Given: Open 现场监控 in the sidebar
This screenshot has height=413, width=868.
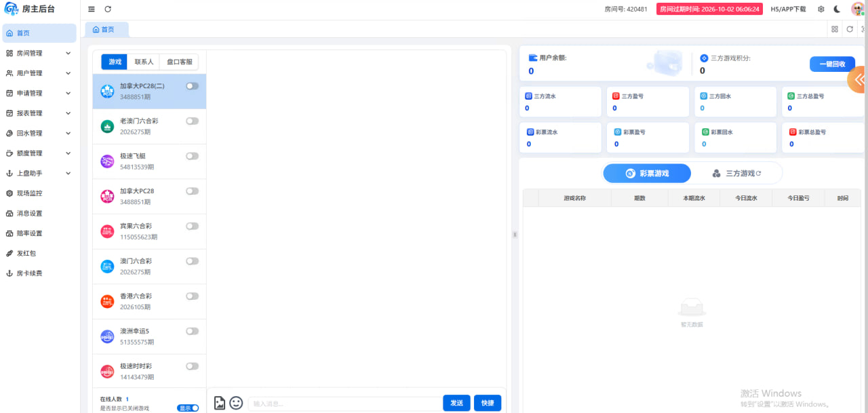Looking at the screenshot, I should 39,193.
